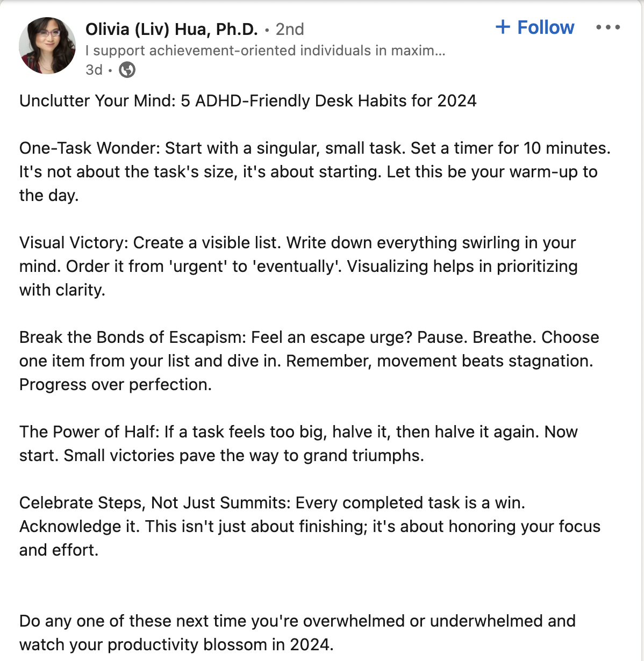This screenshot has height=661, width=644.
Task: Click the 2nd degree connection label
Action: tap(290, 29)
